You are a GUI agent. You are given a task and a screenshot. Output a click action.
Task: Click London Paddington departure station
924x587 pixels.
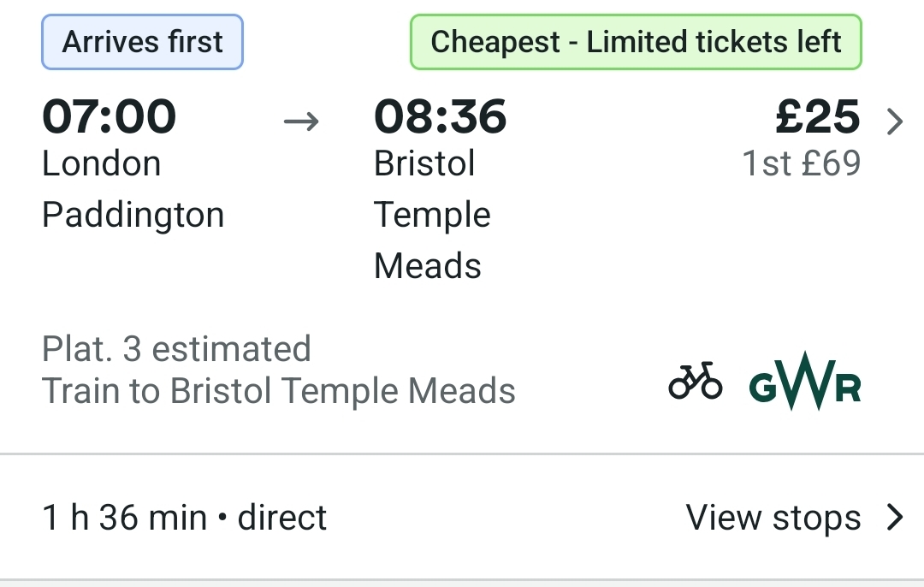pos(133,188)
